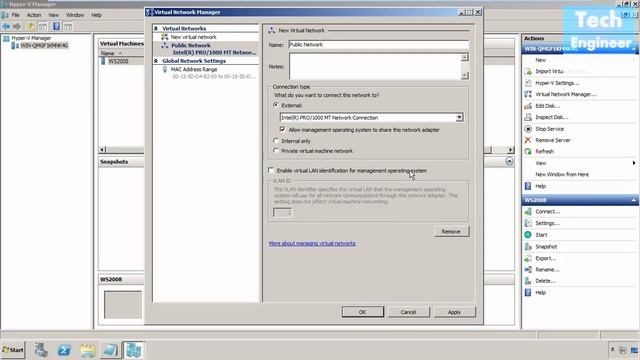Select the Forward arrow in the toolbar

tap(17, 27)
